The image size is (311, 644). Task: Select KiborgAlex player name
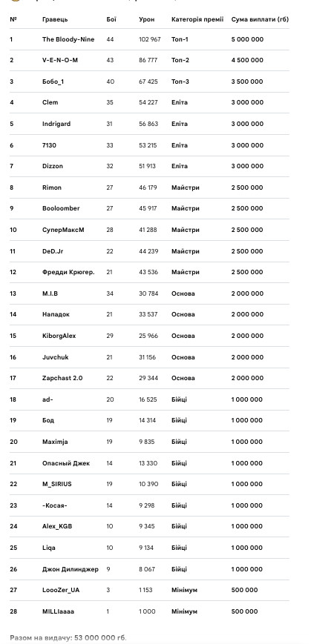coord(59,336)
